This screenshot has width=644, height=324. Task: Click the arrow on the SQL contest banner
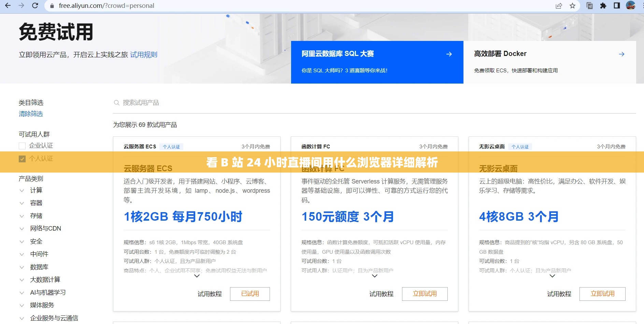click(449, 54)
